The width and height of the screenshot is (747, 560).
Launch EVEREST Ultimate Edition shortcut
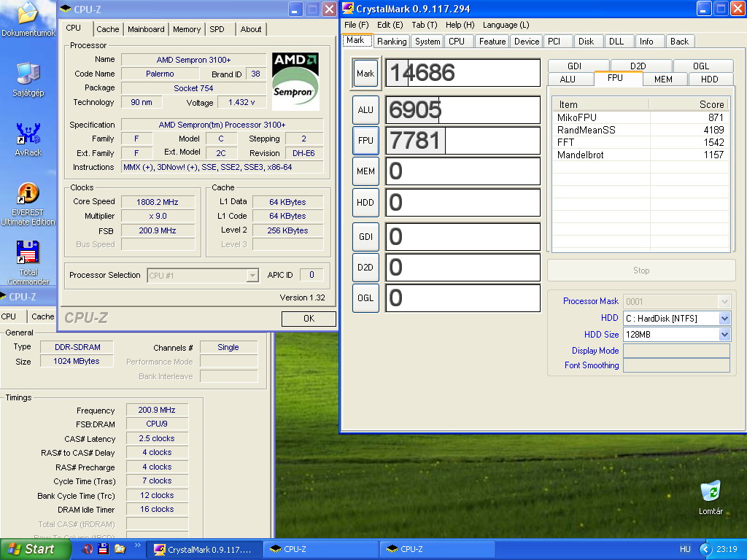28,204
